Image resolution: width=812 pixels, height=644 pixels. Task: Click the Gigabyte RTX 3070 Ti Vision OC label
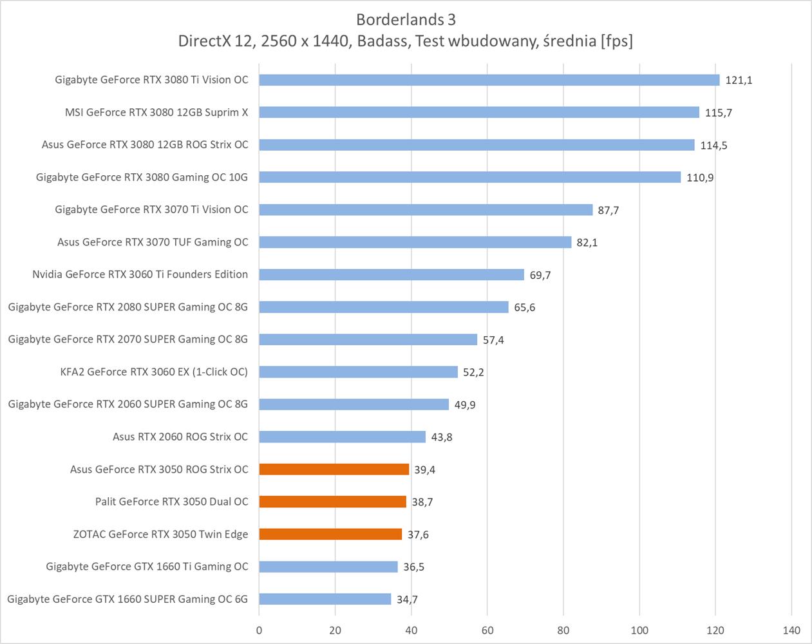pyautogui.click(x=151, y=209)
